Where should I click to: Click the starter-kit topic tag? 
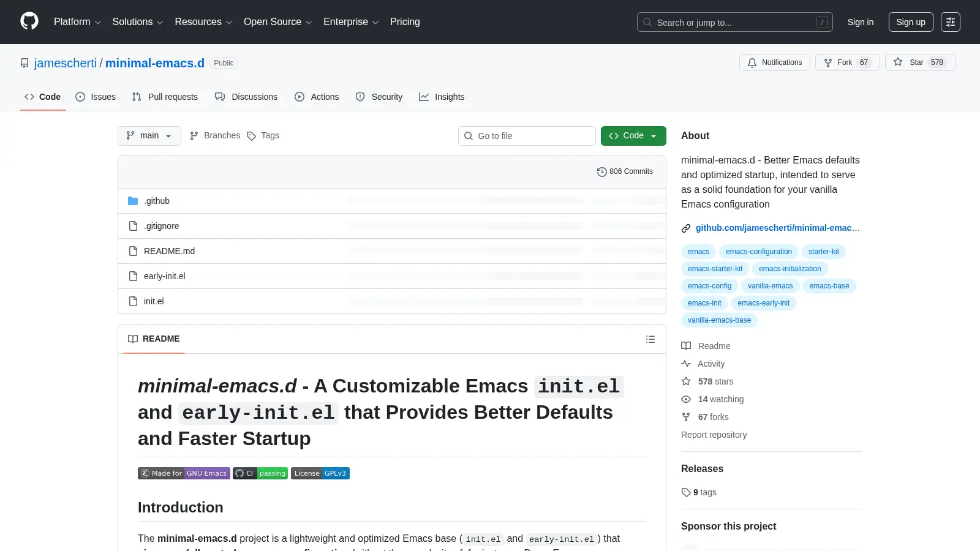coord(824,252)
